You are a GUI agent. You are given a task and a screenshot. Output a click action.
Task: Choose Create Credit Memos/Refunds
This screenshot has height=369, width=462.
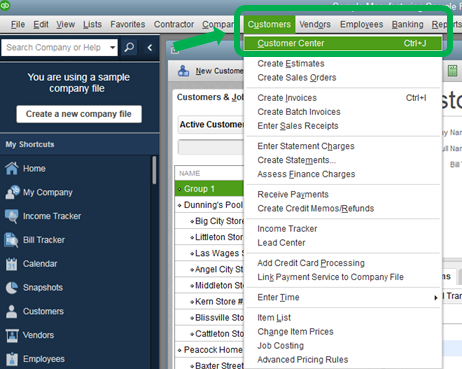pos(315,208)
